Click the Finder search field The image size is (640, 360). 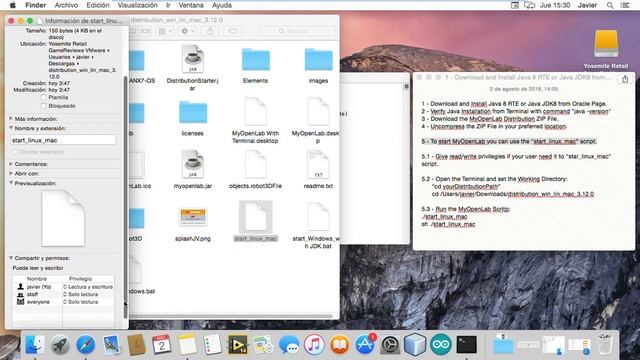point(297,31)
